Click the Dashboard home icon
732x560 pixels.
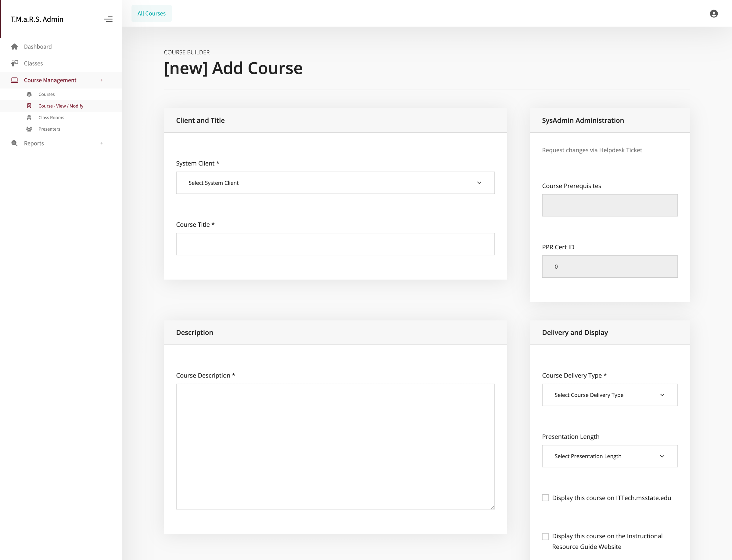tap(15, 46)
